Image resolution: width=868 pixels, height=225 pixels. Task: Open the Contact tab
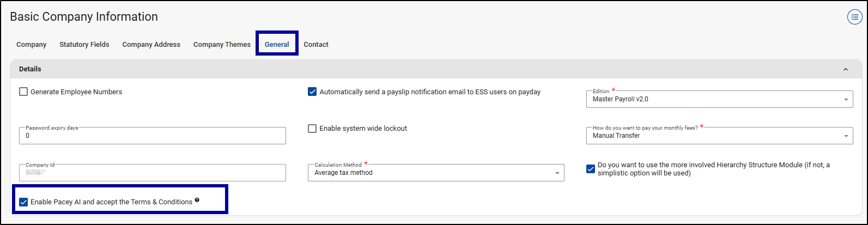pyautogui.click(x=316, y=45)
